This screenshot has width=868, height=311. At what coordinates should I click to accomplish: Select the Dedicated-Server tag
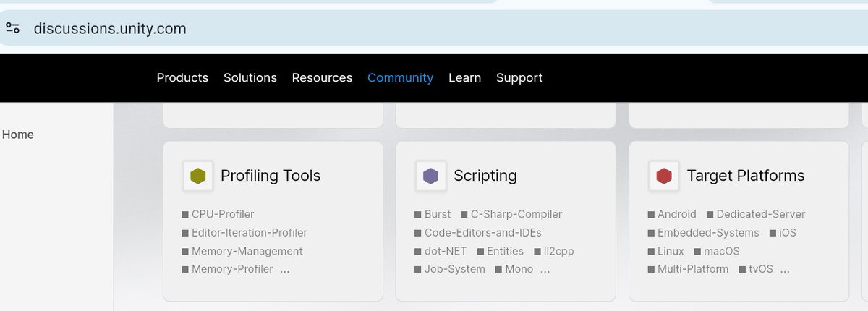756,214
